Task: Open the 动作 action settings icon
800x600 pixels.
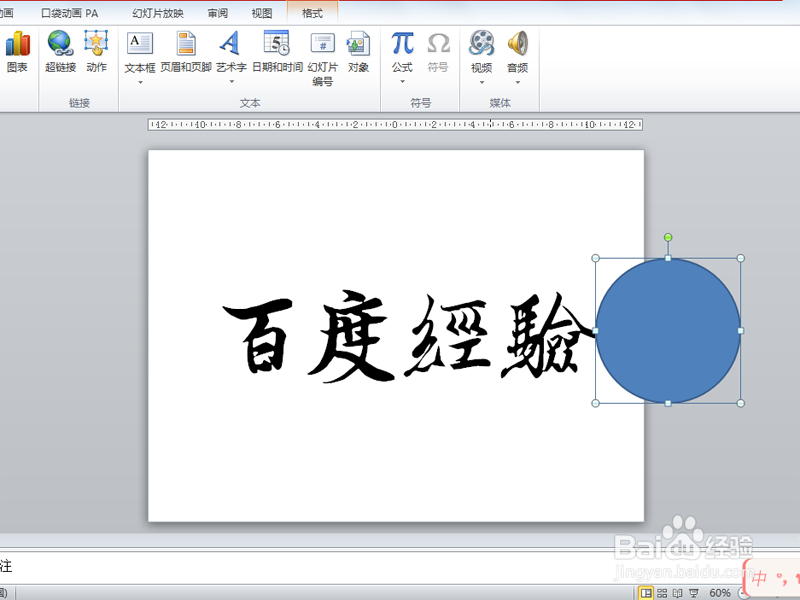Action: [96, 51]
